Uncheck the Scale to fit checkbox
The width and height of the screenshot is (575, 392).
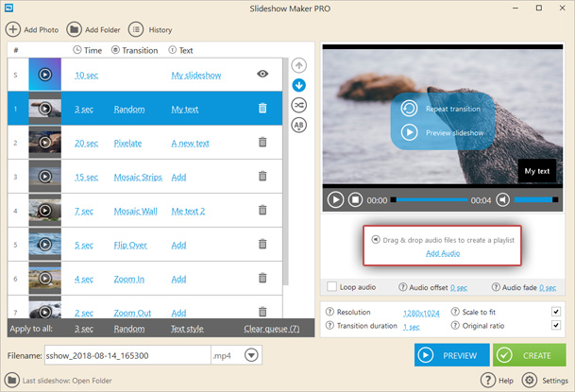click(x=556, y=312)
